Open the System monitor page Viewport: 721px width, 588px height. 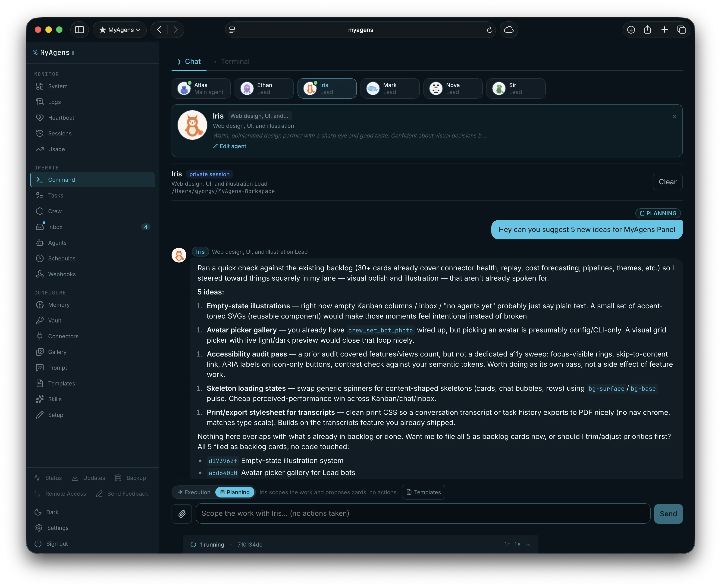(92, 86)
